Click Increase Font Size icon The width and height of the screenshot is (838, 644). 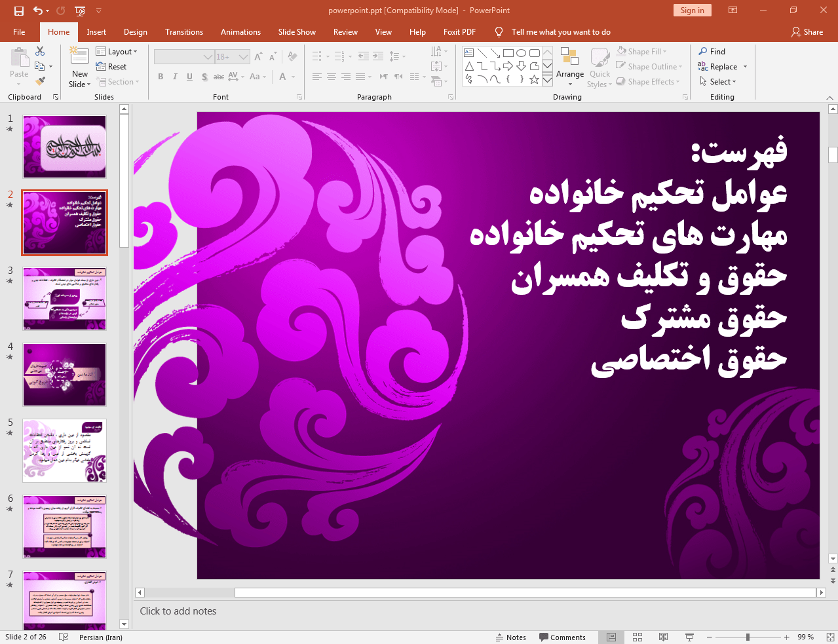pyautogui.click(x=258, y=57)
